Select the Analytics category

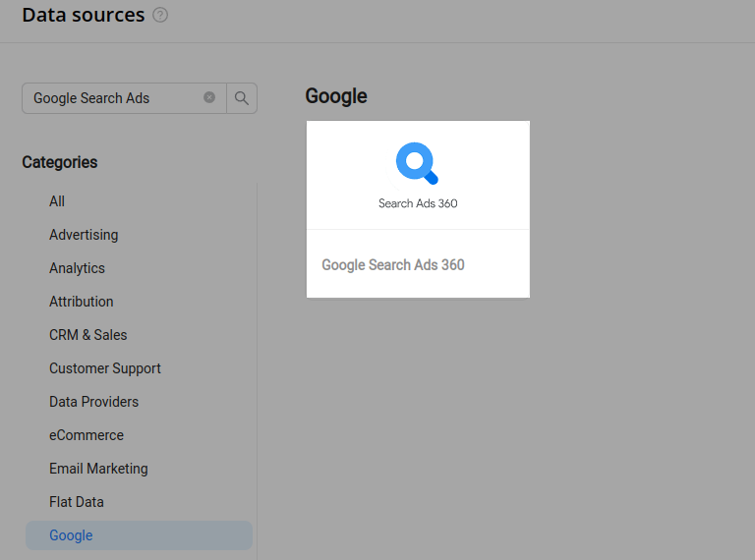point(77,268)
